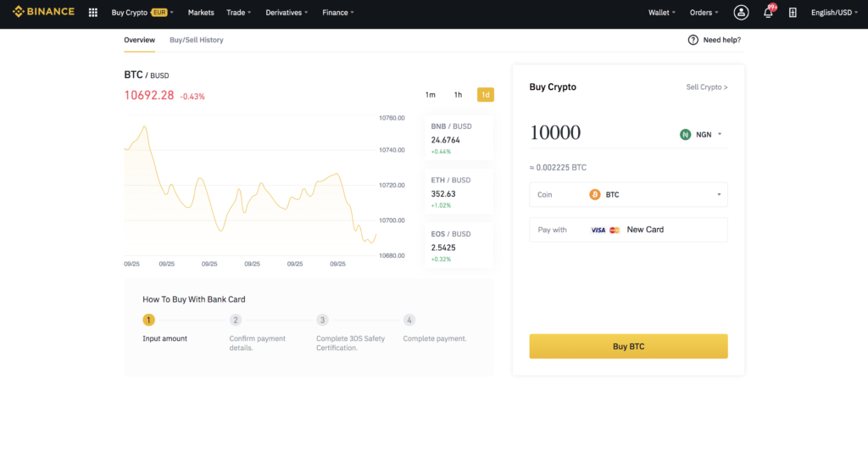Click the Visa card logo
868x457 pixels.
coord(598,230)
